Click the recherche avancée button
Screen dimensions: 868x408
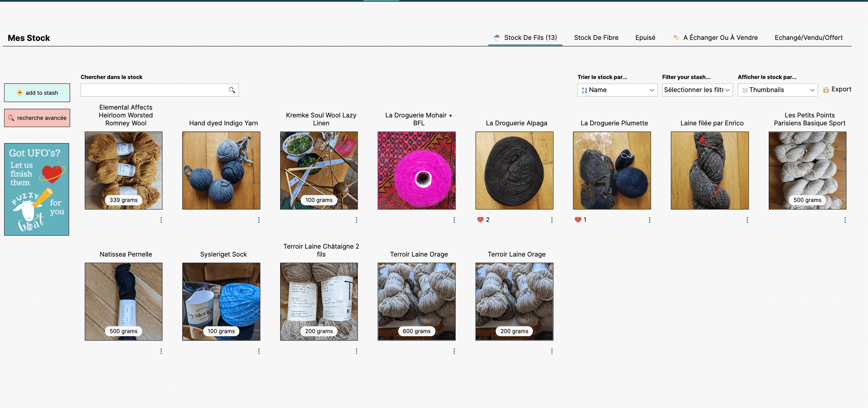click(37, 118)
